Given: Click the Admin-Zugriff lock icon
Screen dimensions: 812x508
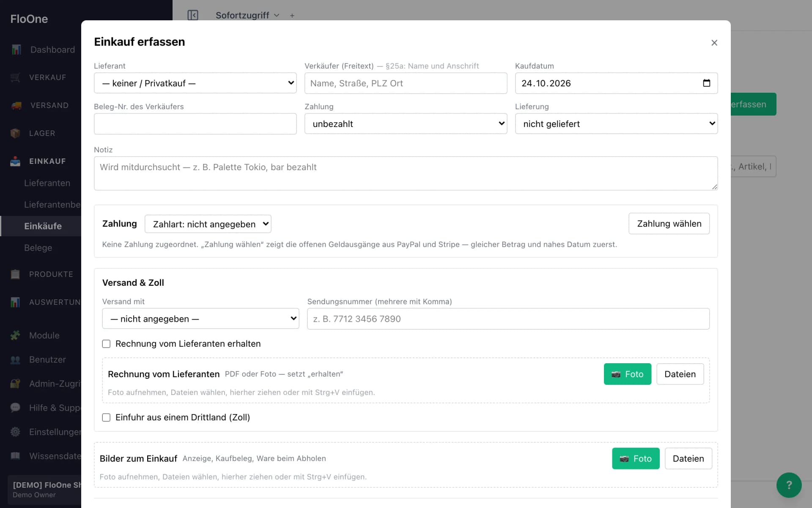Looking at the screenshot, I should click(x=15, y=384).
